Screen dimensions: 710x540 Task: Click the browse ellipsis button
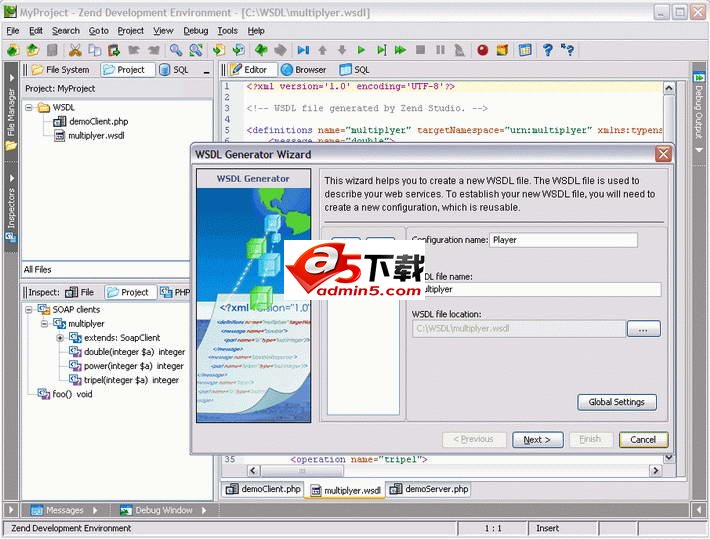click(643, 329)
